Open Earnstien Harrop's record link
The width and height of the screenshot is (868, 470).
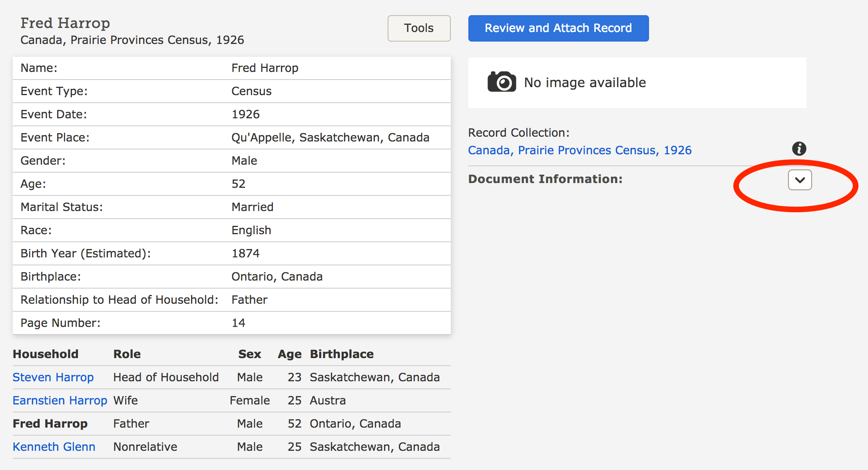coord(60,400)
